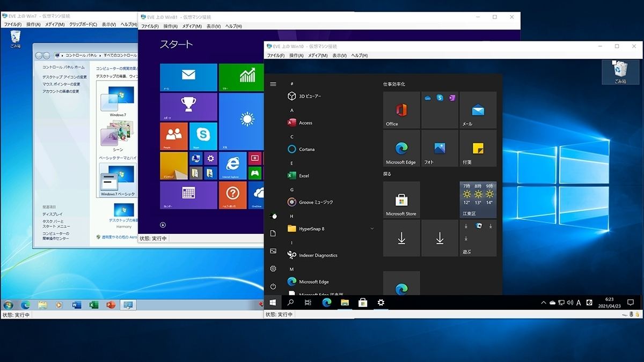Open Task View on the Win10 taskbar
This screenshot has height=362, width=644.
tap(308, 302)
